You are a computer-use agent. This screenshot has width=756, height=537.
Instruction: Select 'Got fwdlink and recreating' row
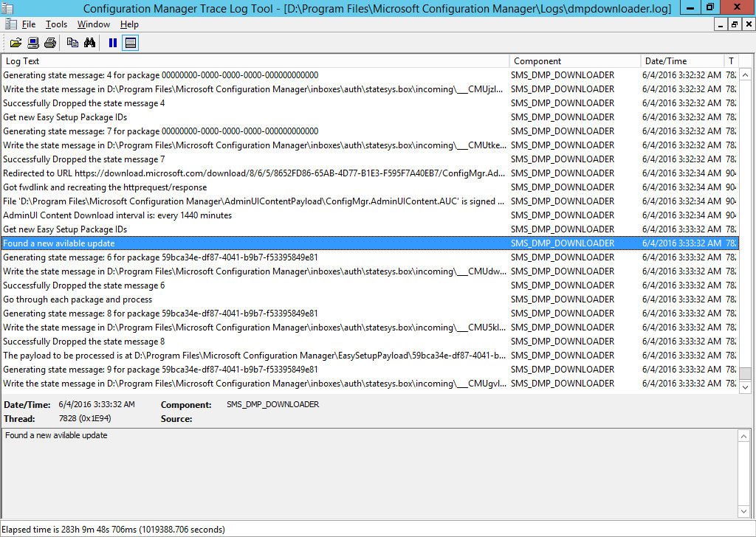point(370,187)
